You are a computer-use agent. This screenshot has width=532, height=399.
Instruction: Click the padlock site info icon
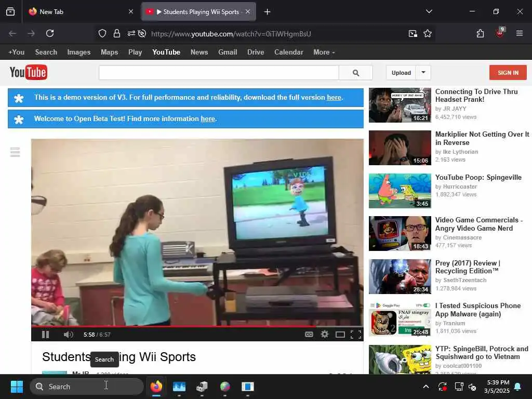(x=117, y=33)
